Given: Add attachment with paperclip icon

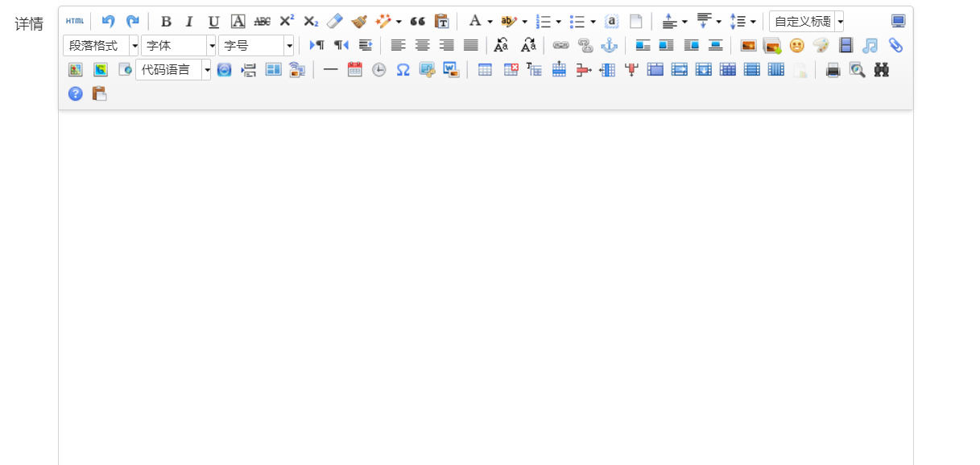Looking at the screenshot, I should (x=895, y=46).
